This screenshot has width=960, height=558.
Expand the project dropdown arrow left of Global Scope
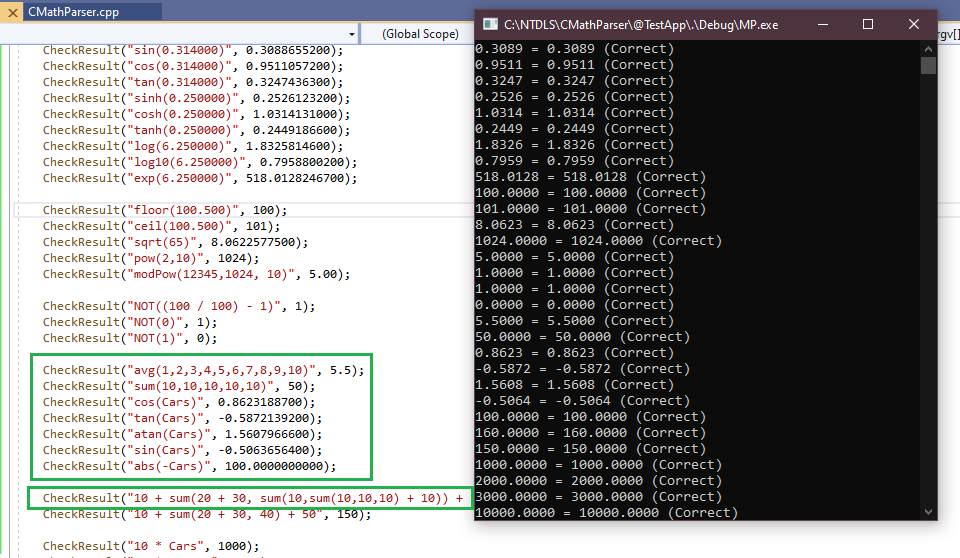[x=351, y=34]
